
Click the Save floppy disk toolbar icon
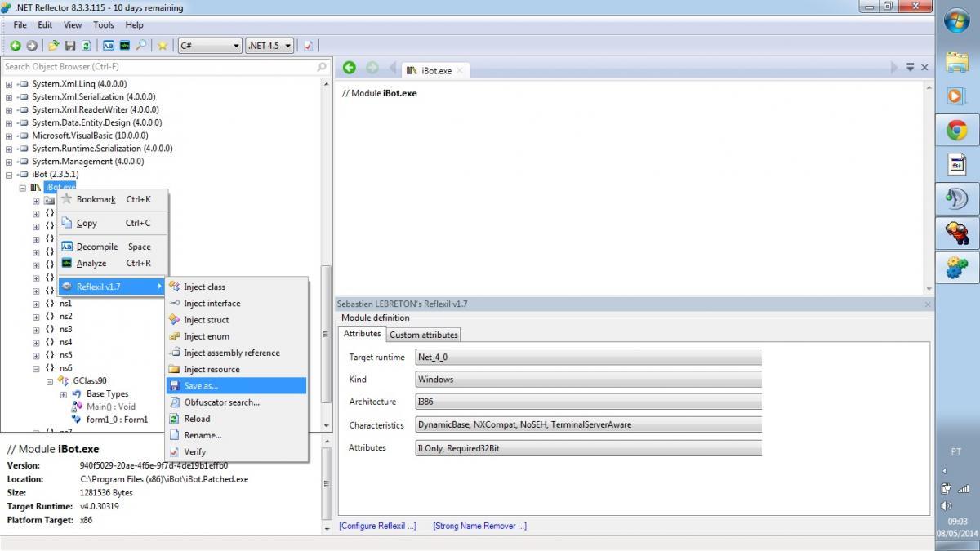tap(70, 46)
